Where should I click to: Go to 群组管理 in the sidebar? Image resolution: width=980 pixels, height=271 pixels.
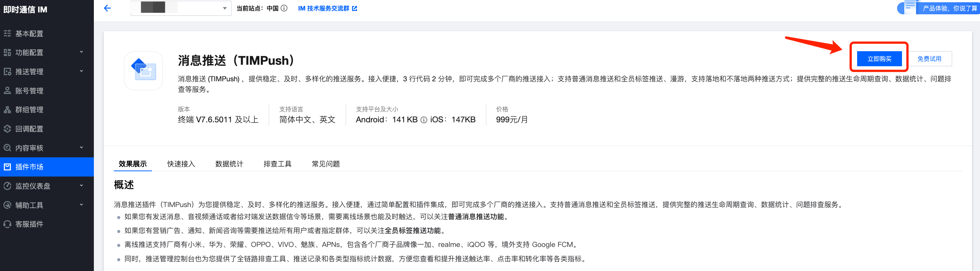pos(47,110)
